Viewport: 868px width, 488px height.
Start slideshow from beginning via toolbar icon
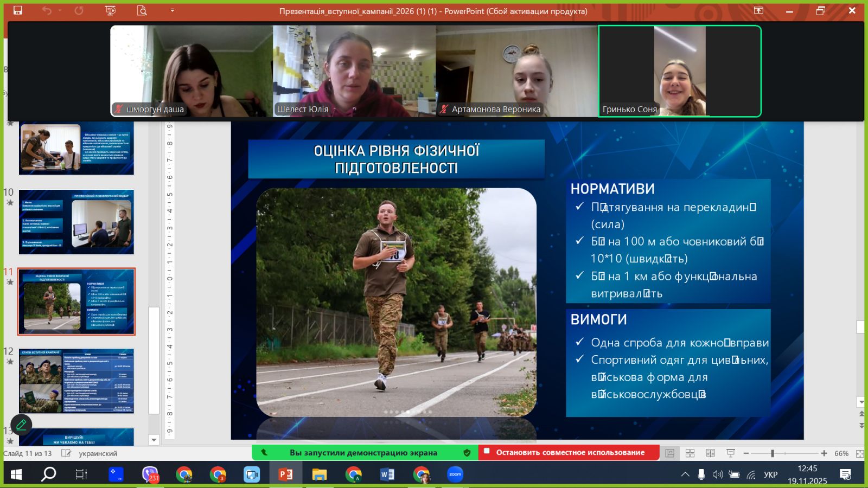(x=110, y=10)
